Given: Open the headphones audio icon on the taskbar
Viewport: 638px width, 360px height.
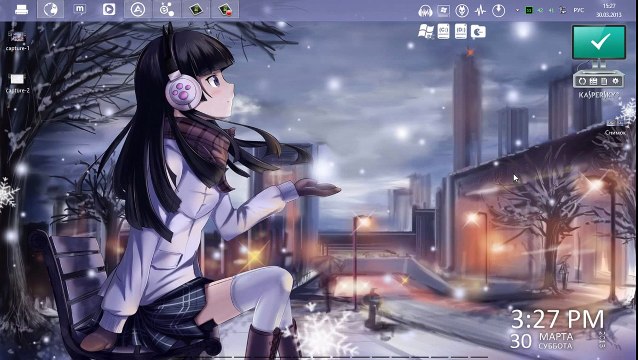Looking at the screenshot, I should [425, 11].
